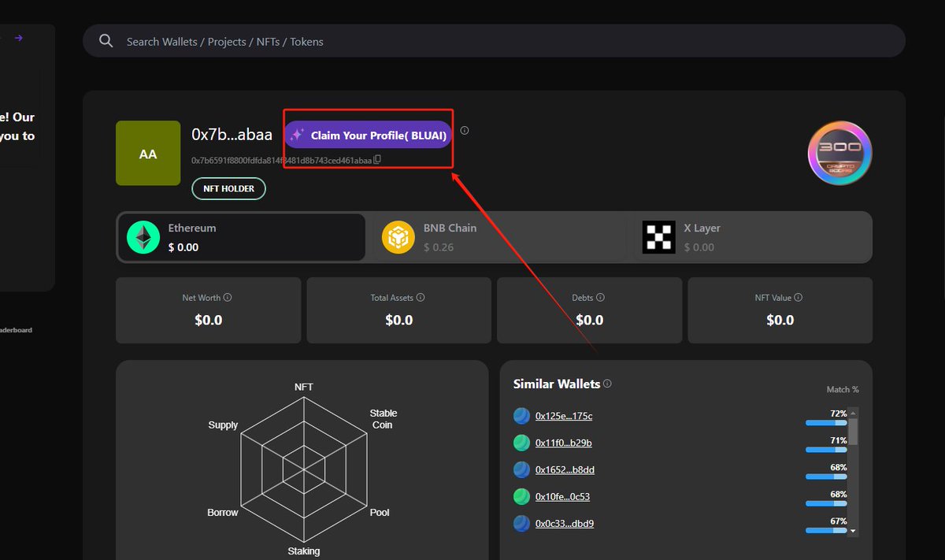Click the 0x7b...abaa wallet title
This screenshot has height=560, width=945.
[x=232, y=135]
